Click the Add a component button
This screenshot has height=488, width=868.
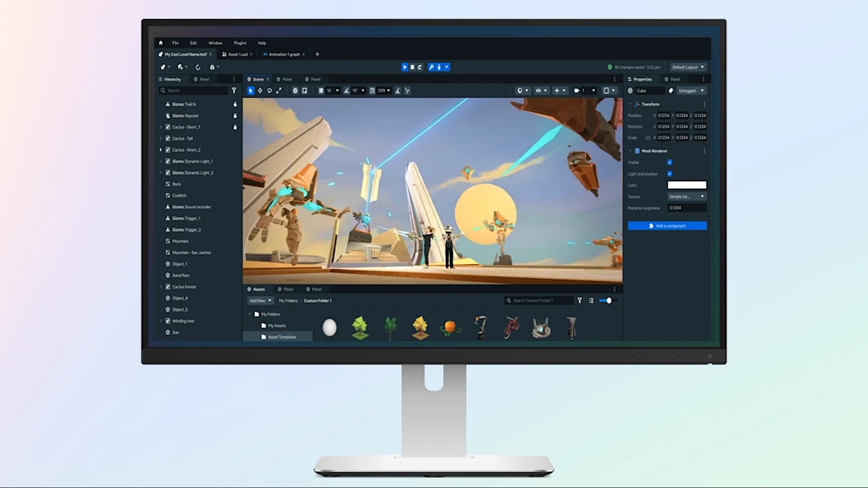667,225
